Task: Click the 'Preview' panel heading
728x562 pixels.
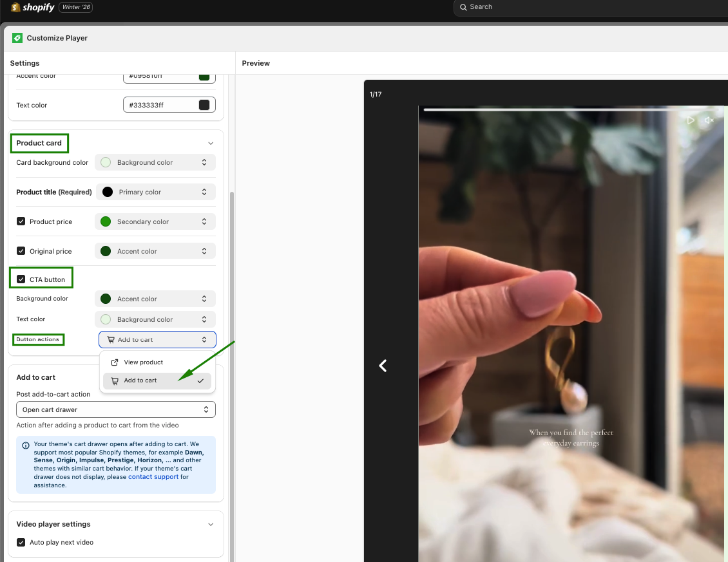Action: (x=256, y=63)
